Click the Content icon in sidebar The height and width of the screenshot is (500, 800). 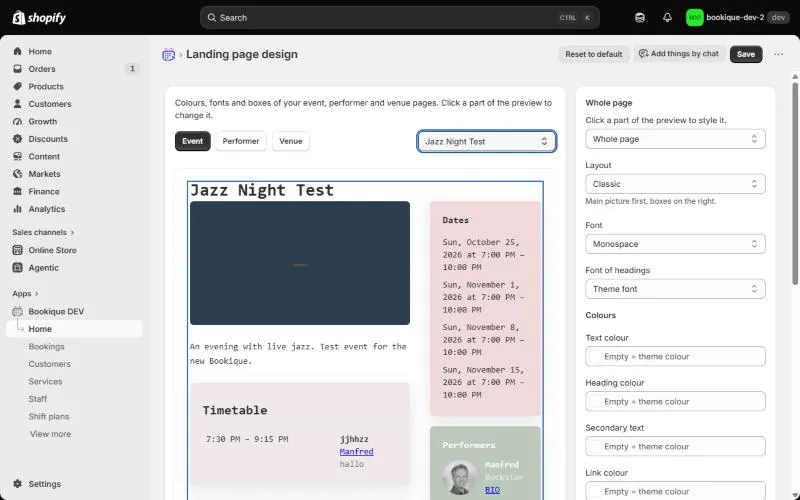click(x=18, y=156)
